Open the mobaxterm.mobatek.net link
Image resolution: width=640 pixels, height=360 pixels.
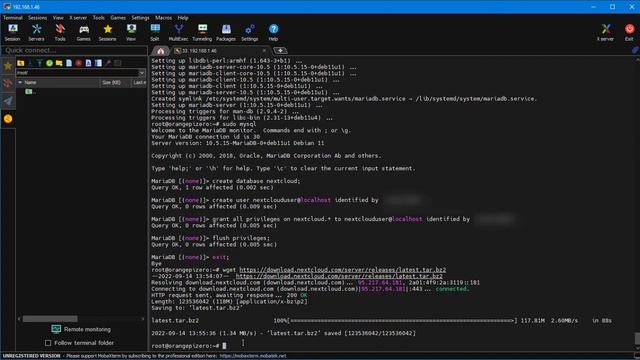[253, 356]
